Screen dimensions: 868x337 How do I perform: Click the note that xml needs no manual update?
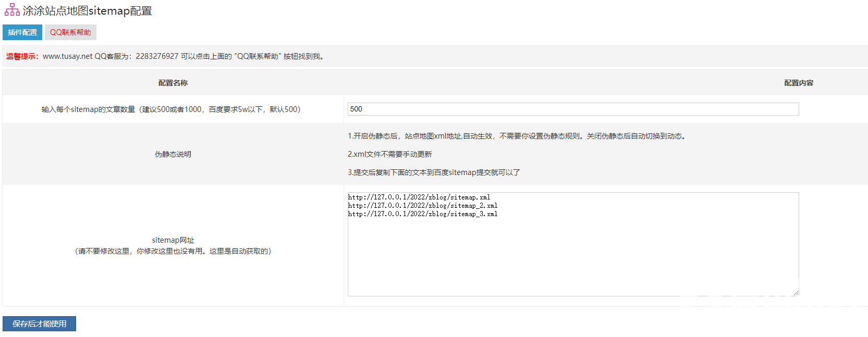[389, 154]
